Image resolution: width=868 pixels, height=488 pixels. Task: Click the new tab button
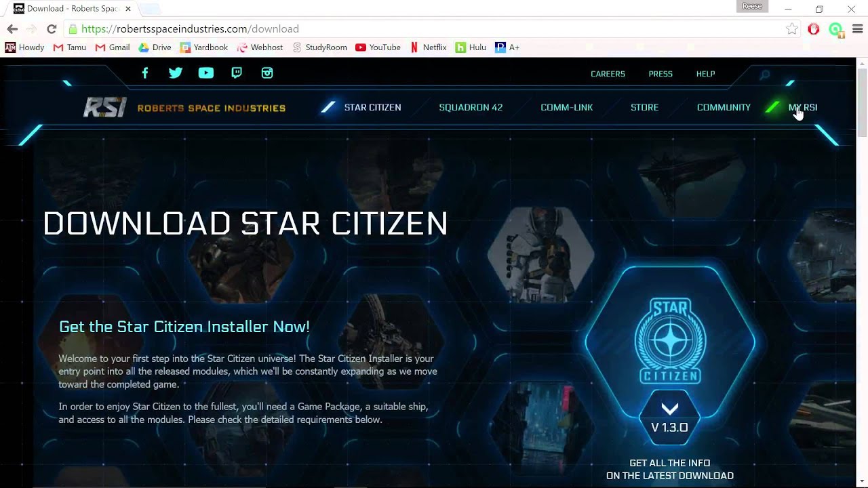pyautogui.click(x=151, y=9)
